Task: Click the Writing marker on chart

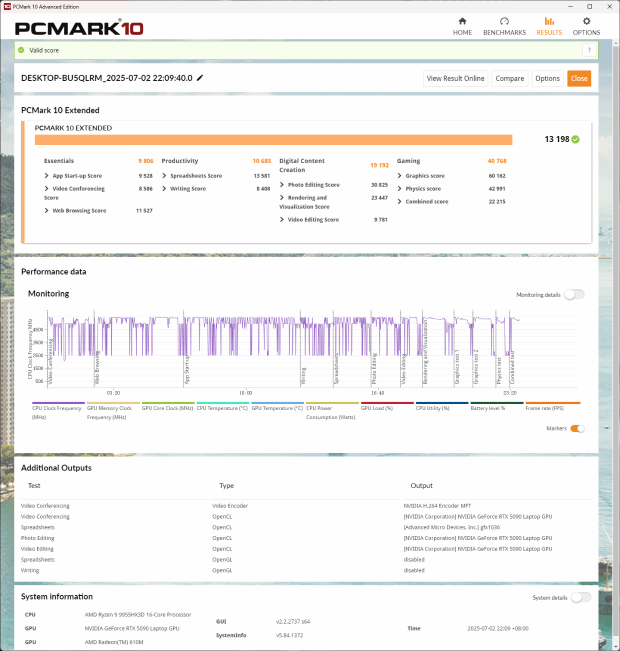Action: [304, 375]
